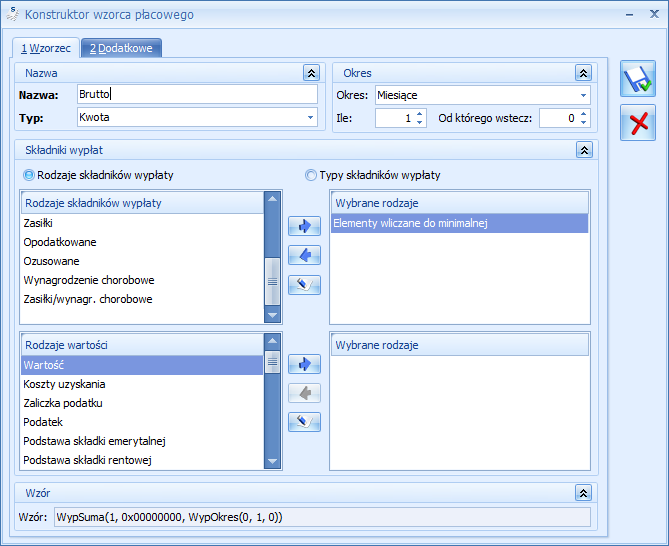Image resolution: width=669 pixels, height=546 pixels.
Task: Add the selected value kind with the right arrow
Action: point(304,364)
